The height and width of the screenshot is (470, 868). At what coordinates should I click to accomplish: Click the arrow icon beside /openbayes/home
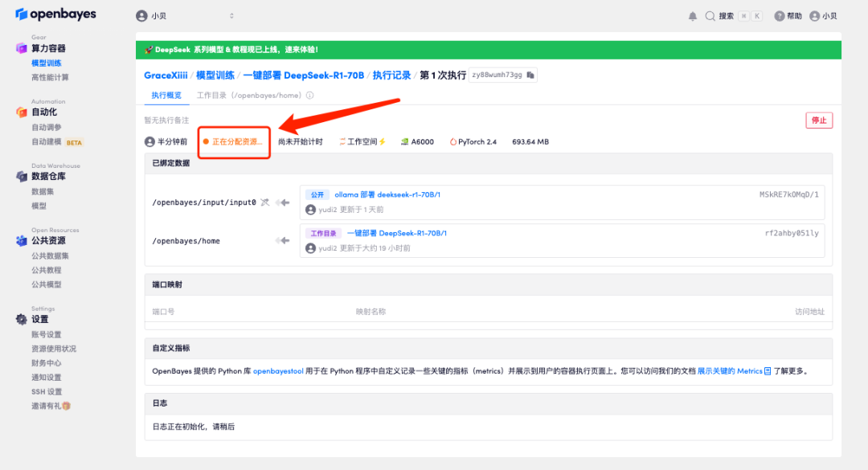click(x=283, y=241)
